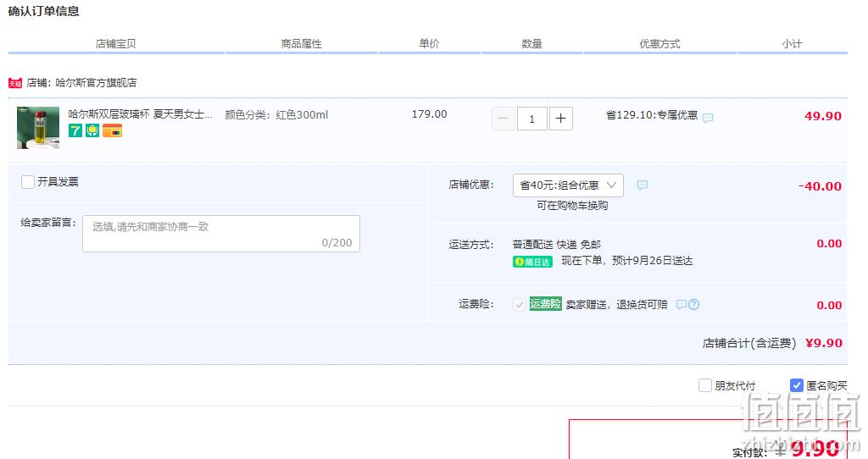Click the 可在购物车换购 hint text
This screenshot has width=868, height=459.
[x=572, y=206]
